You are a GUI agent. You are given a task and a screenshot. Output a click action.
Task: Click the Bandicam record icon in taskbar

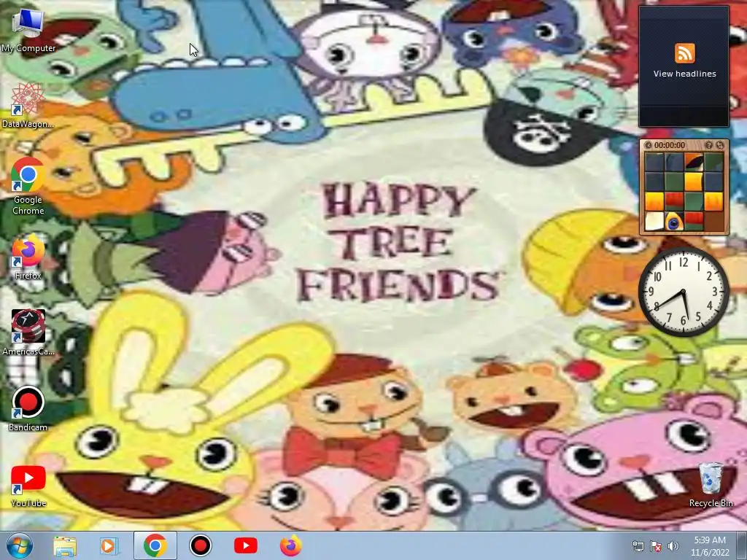pyautogui.click(x=201, y=545)
